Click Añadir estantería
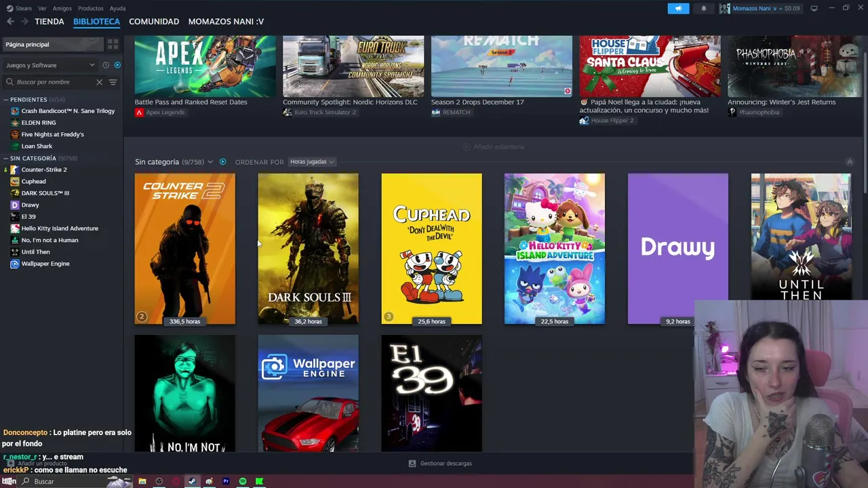Viewport: 868px width, 488px height. 493,146
